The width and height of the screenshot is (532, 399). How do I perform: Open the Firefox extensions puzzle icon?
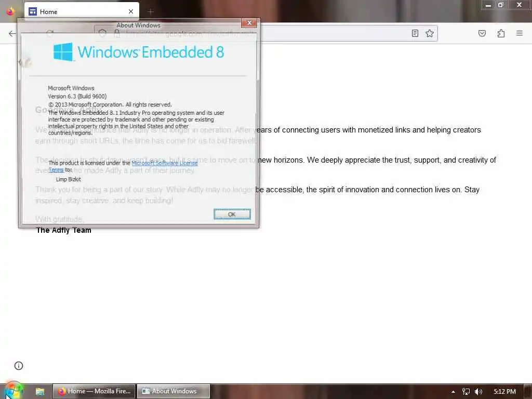coord(501,33)
